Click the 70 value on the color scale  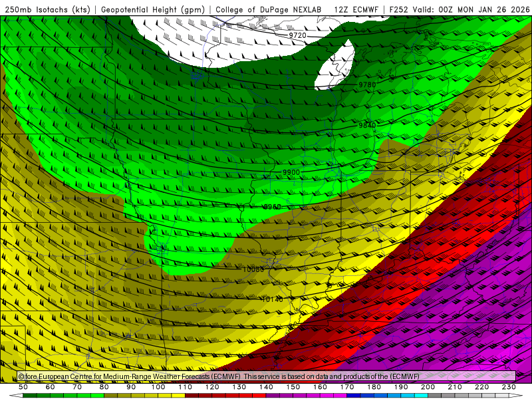click(x=77, y=387)
